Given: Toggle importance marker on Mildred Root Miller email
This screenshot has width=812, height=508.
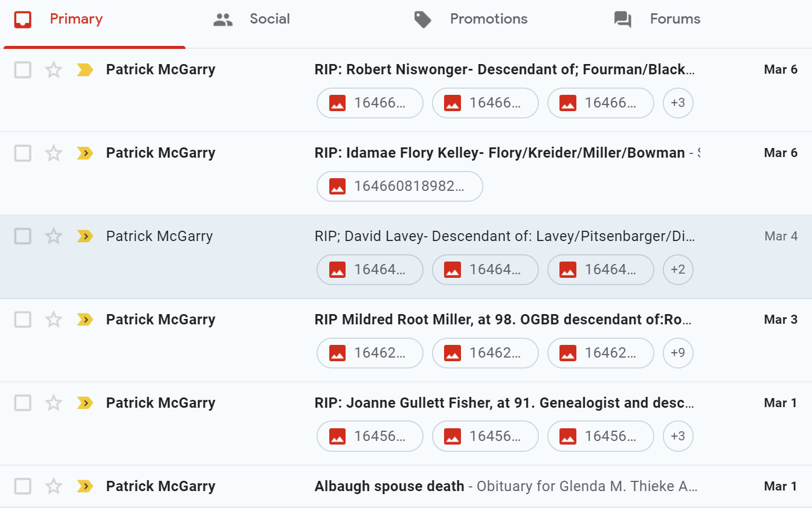Looking at the screenshot, I should tap(85, 320).
